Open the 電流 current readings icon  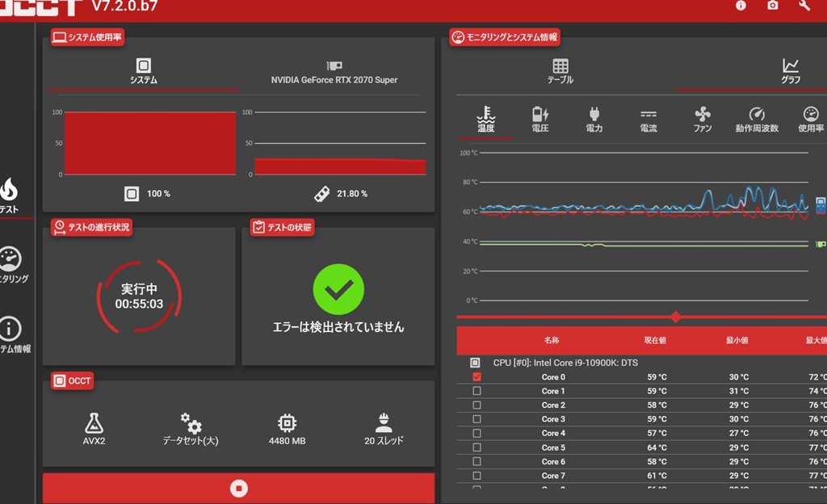click(649, 120)
